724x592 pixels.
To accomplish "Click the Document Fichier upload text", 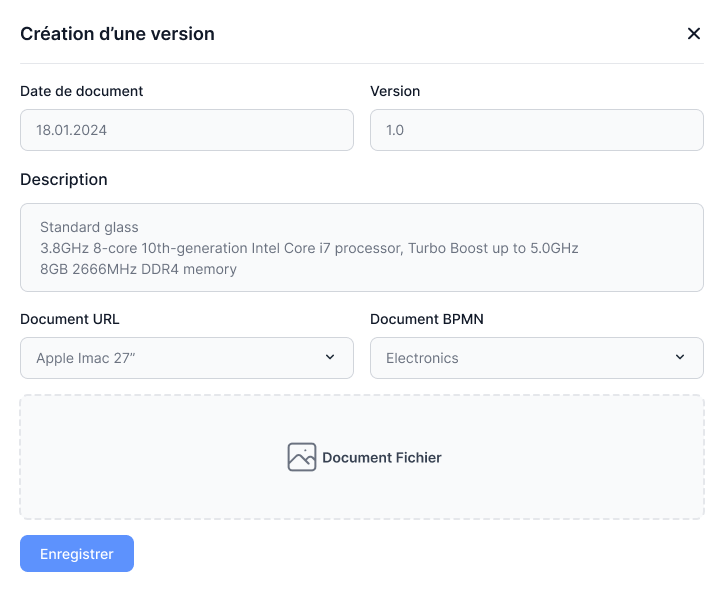I will click(382, 458).
